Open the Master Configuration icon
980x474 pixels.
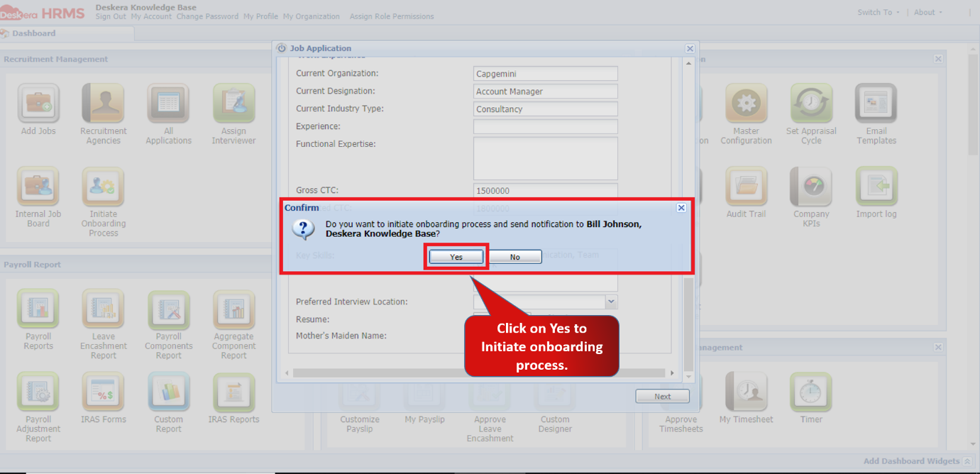[746, 104]
